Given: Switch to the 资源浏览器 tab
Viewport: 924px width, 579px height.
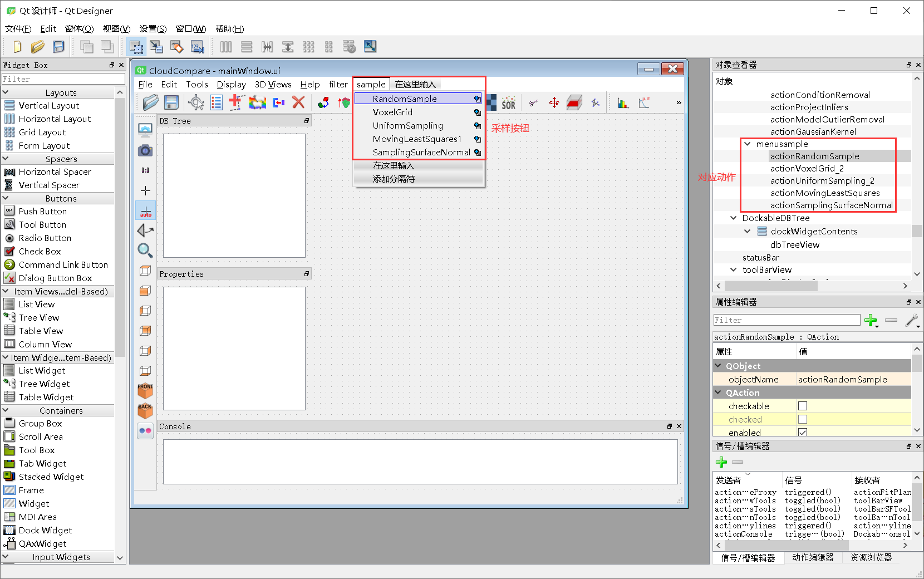Looking at the screenshot, I should (x=871, y=558).
